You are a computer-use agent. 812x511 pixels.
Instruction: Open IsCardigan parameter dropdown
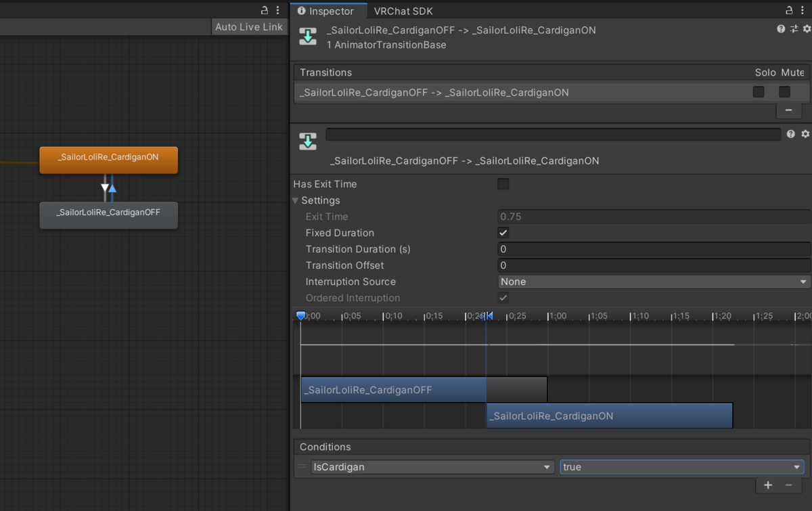[433, 467]
